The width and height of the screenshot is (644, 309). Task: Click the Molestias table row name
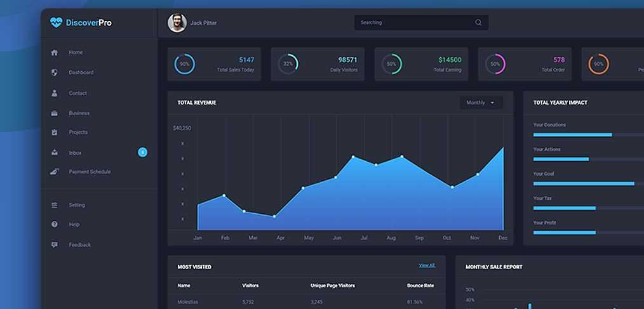coord(187,302)
